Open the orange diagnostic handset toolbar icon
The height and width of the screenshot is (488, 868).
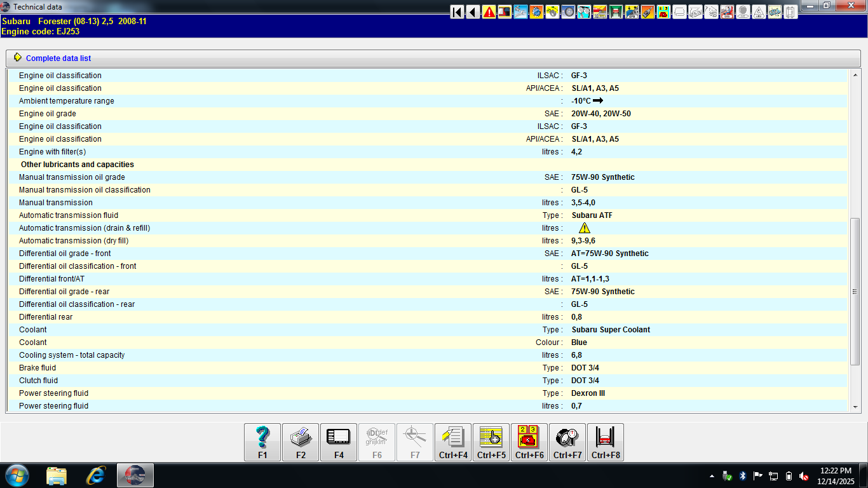tap(647, 11)
